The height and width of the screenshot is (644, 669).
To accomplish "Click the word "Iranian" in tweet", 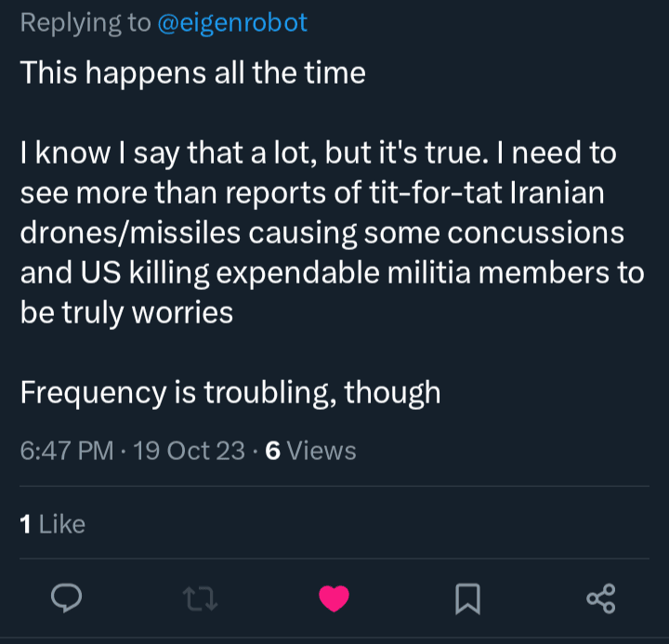I will [x=557, y=193].
